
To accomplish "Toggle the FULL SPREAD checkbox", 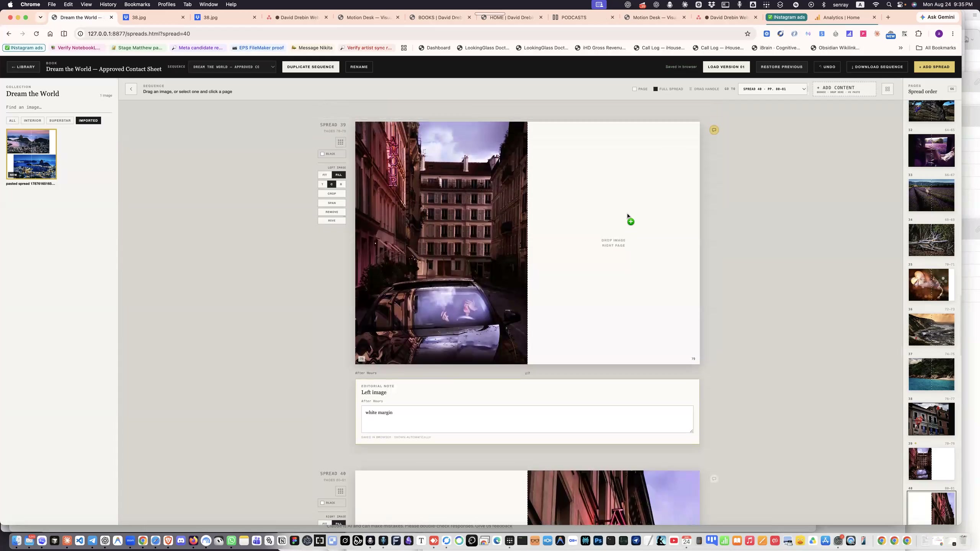I will (x=655, y=89).
